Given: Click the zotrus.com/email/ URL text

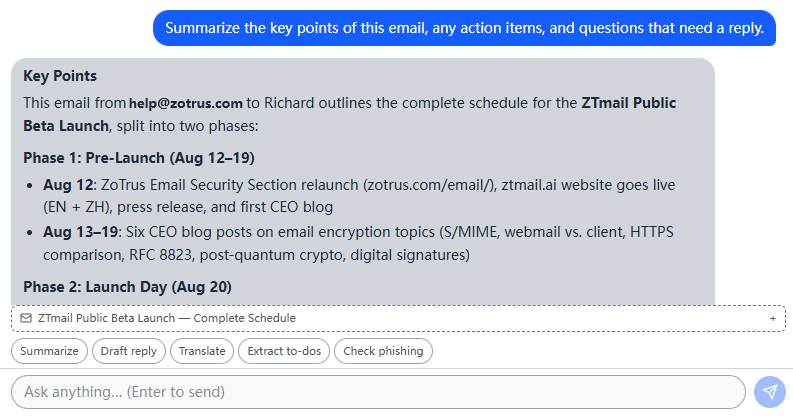Looking at the screenshot, I should tap(429, 185).
